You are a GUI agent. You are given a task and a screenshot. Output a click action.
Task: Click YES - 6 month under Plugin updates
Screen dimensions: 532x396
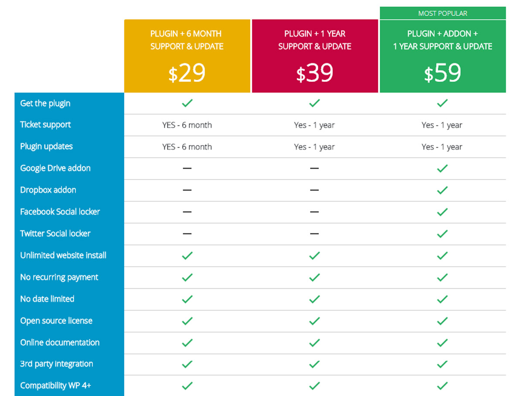click(187, 147)
